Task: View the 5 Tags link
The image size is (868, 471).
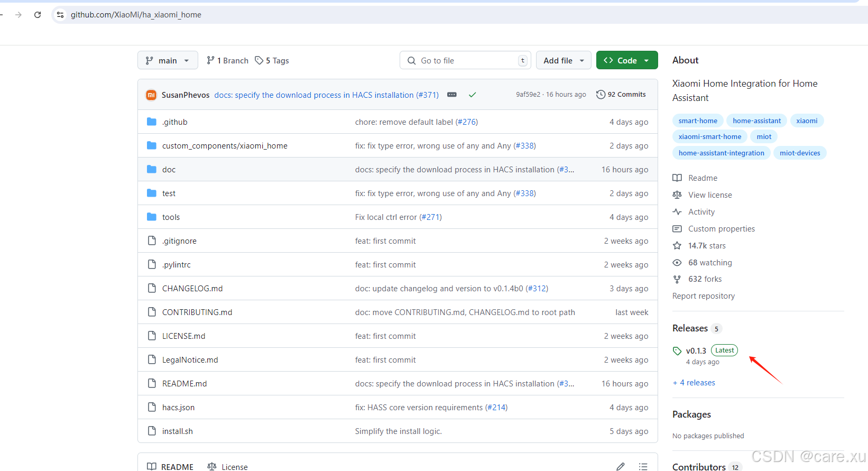Action: 272,60
